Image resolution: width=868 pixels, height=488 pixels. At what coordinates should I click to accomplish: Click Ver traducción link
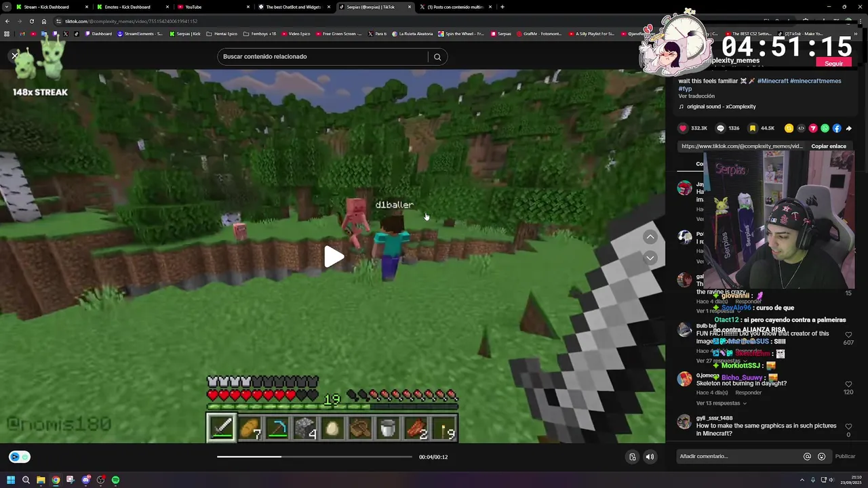tap(696, 96)
